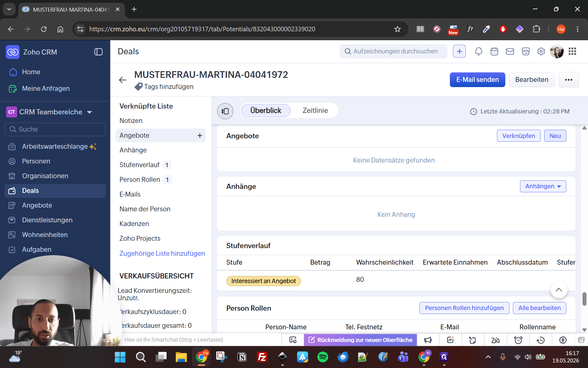Click the E-Mail senden button

pos(477,80)
